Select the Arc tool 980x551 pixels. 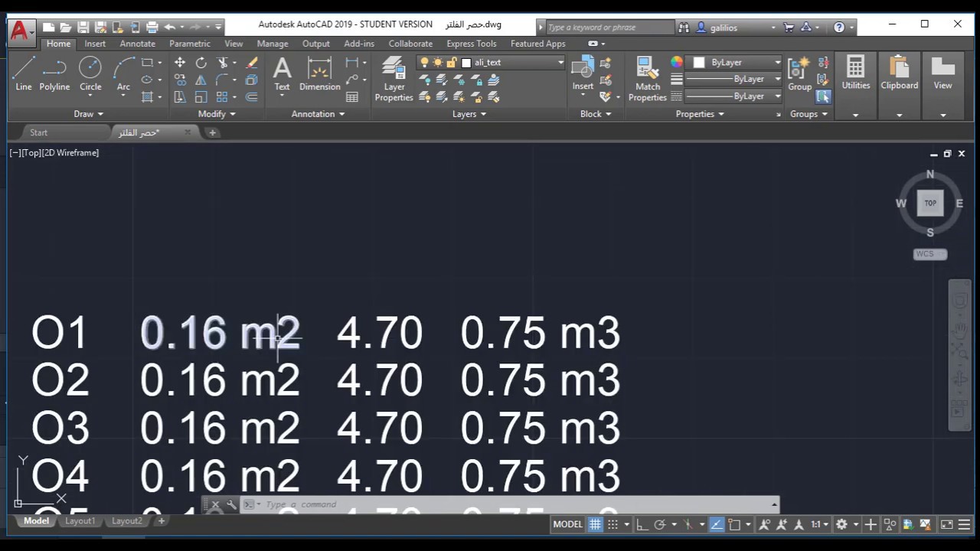(x=123, y=74)
